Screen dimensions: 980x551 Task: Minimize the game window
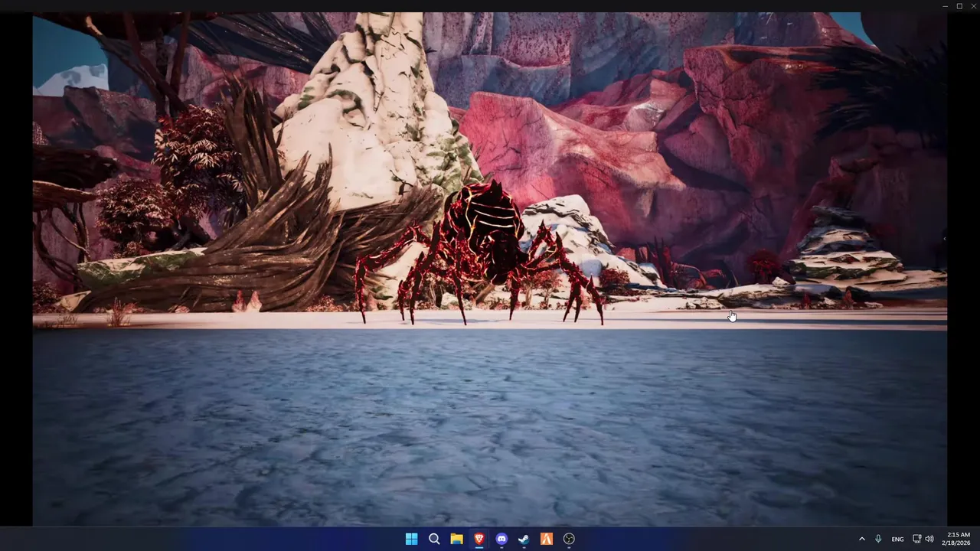(945, 6)
